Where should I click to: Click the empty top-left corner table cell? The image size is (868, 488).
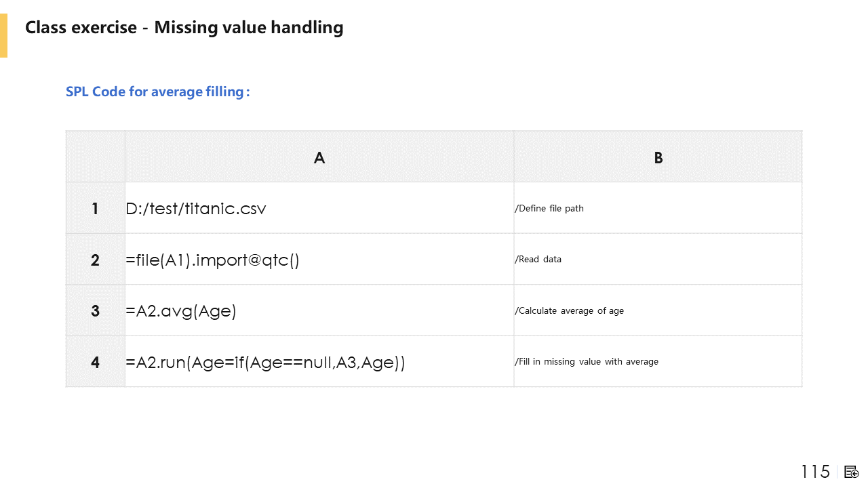pyautogui.click(x=96, y=157)
